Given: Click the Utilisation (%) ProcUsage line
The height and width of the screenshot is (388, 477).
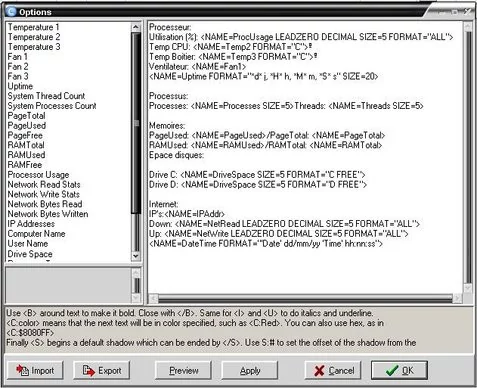Looking at the screenshot, I should click(x=301, y=37).
